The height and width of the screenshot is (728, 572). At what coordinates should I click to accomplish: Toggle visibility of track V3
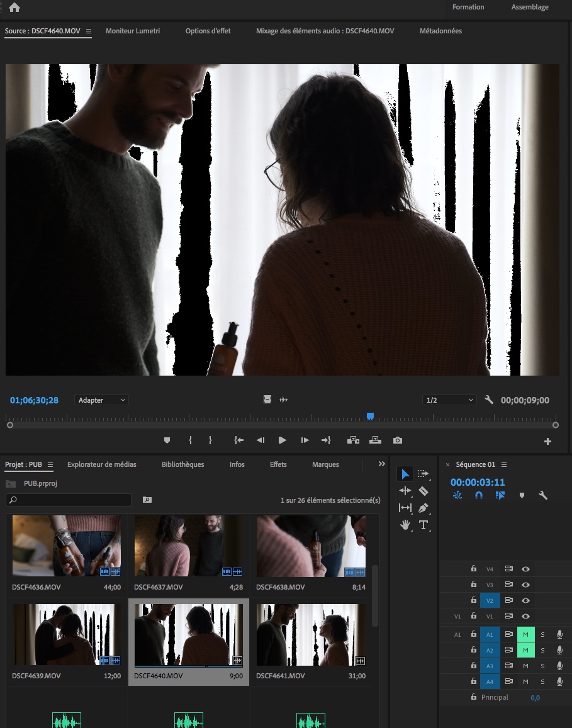(x=525, y=585)
